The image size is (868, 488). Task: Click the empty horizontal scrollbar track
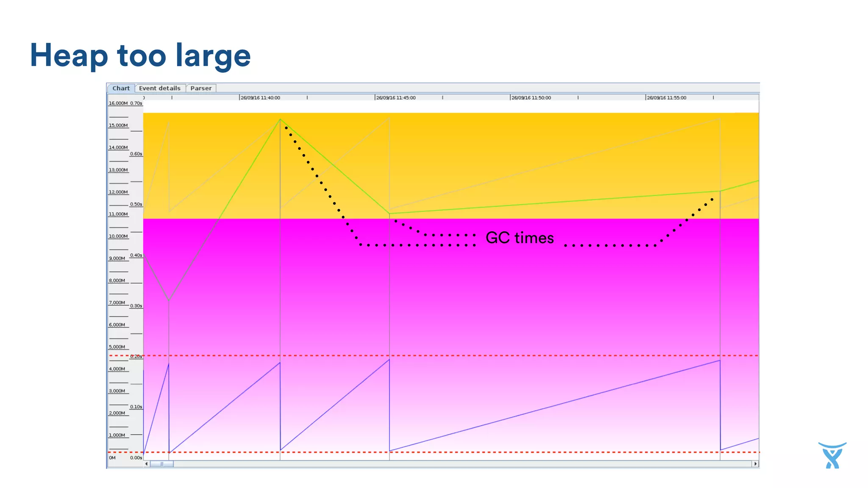pos(424,464)
